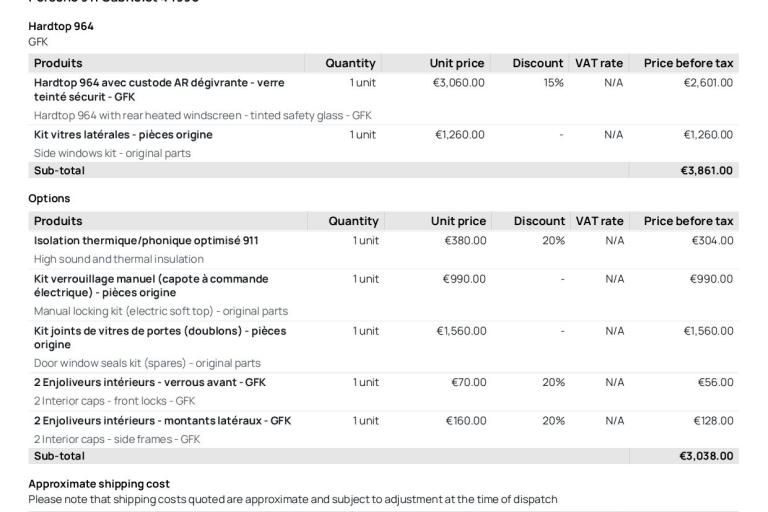Click the €3,861.00 sub-total amount
The width and height of the screenshot is (768, 512).
tap(706, 170)
